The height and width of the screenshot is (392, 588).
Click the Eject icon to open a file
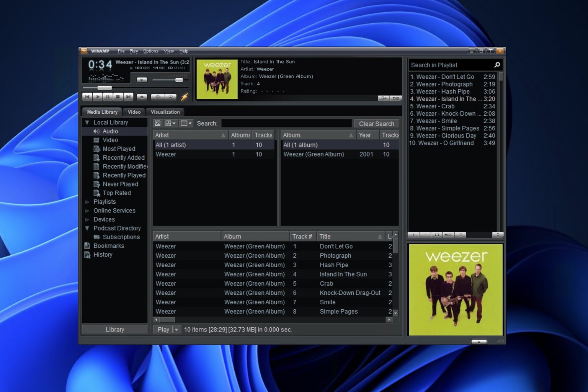click(142, 97)
